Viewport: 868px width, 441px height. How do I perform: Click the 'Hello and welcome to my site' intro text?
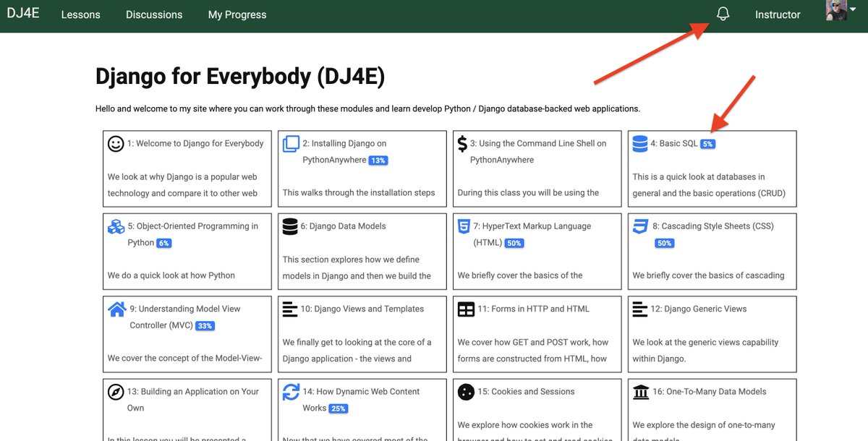(367, 109)
